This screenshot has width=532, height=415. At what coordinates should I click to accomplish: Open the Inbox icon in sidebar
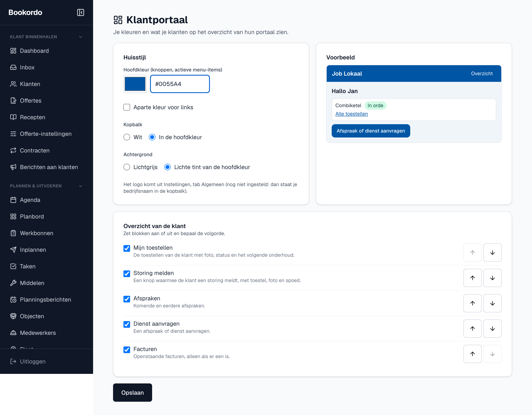click(13, 68)
